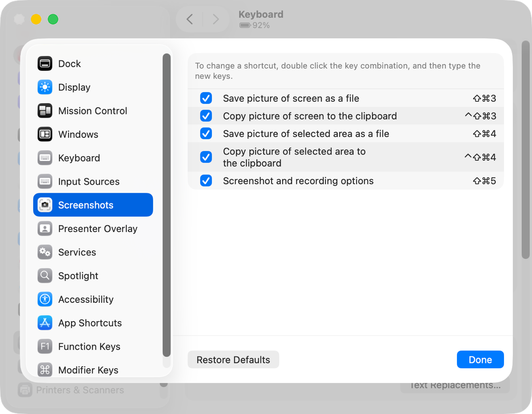
Task: Select the Spotlight magnifier icon
Action: pos(45,275)
